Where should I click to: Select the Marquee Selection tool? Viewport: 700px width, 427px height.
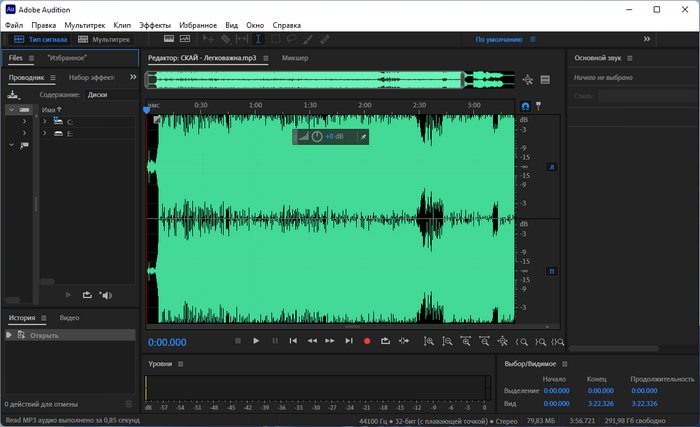(x=275, y=39)
